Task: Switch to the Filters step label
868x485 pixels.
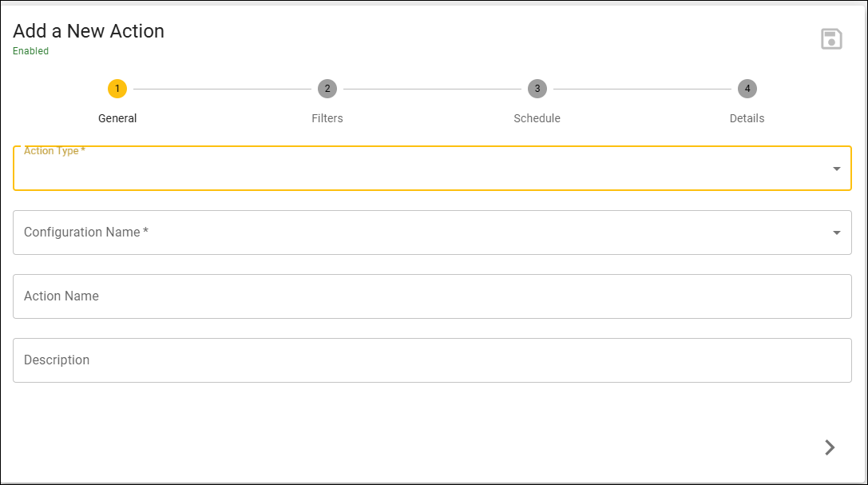Action: point(327,118)
